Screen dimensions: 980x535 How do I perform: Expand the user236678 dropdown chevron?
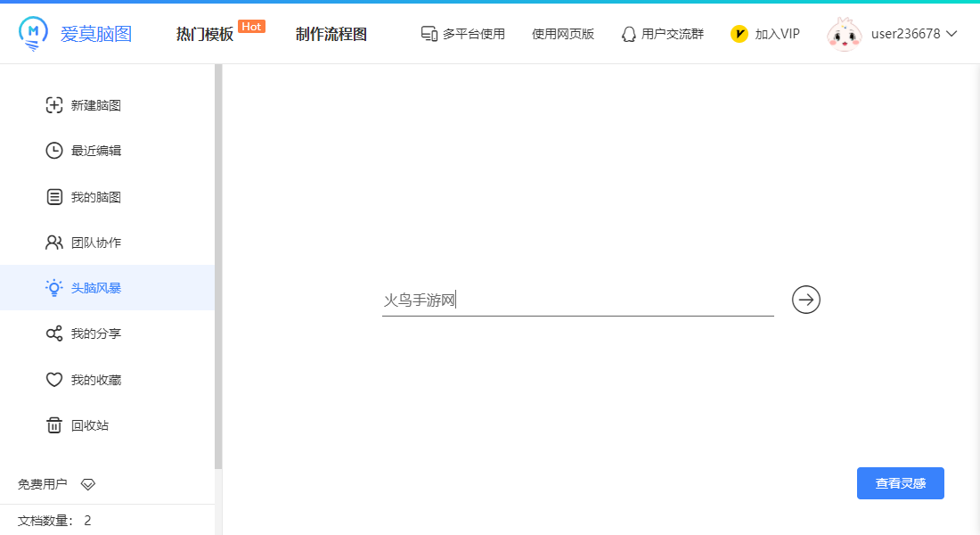click(951, 34)
